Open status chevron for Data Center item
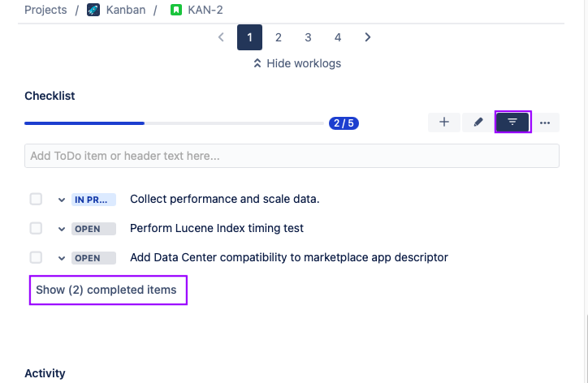Image resolution: width=588 pixels, height=383 pixels. coord(61,258)
